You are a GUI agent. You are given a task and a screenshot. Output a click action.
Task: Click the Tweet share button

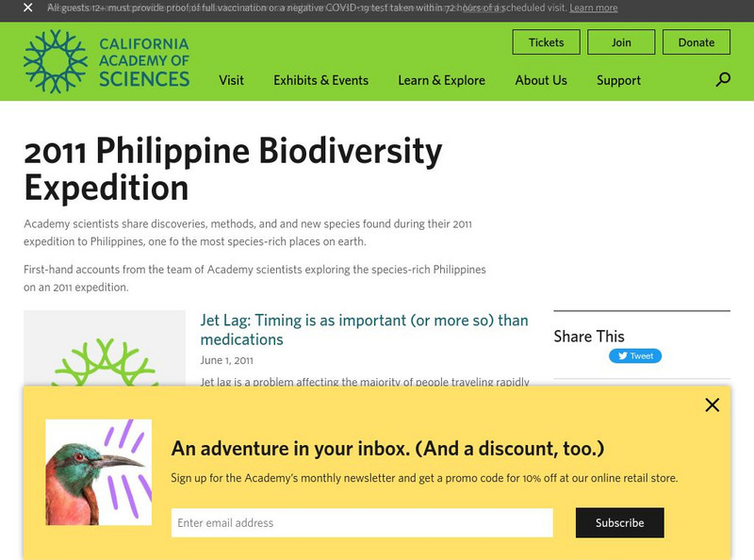pos(635,356)
